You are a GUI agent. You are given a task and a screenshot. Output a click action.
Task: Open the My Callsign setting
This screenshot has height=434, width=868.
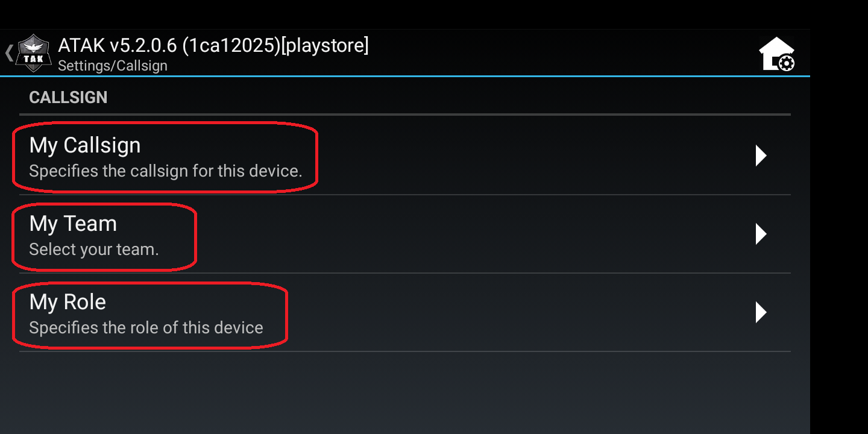click(404, 156)
